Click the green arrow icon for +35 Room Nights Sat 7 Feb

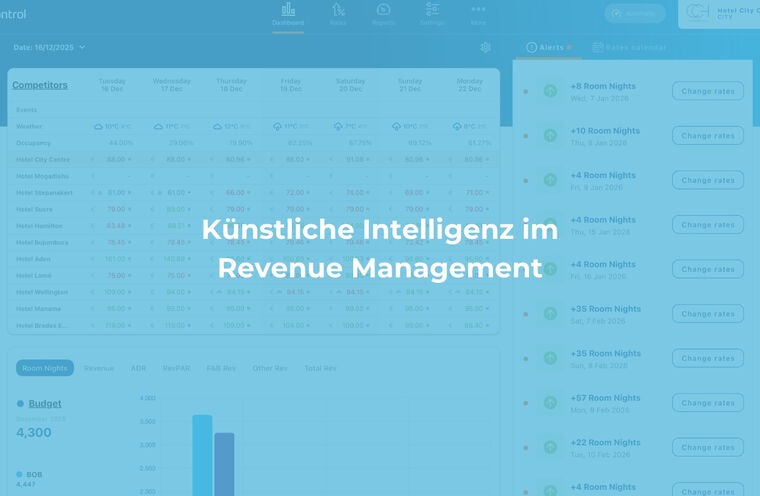(550, 314)
